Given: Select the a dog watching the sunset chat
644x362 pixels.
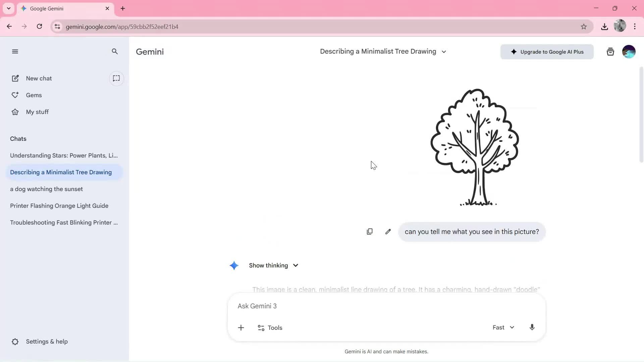Looking at the screenshot, I should pyautogui.click(x=46, y=189).
